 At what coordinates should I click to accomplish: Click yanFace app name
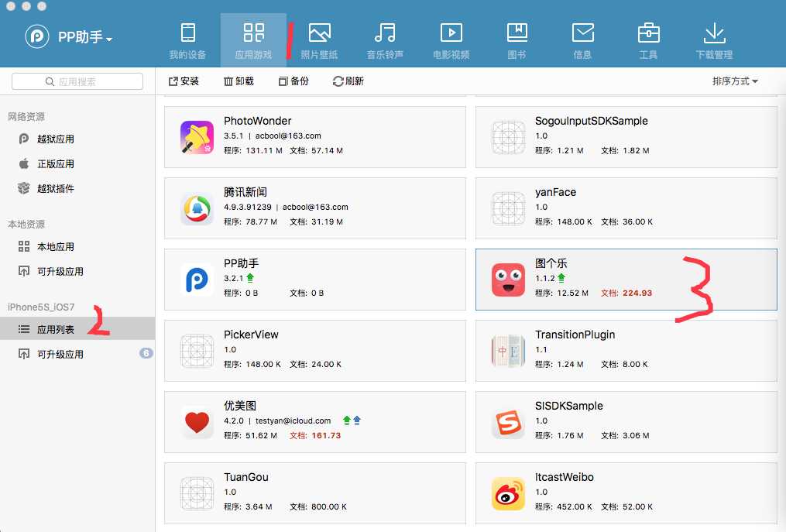[x=555, y=192]
